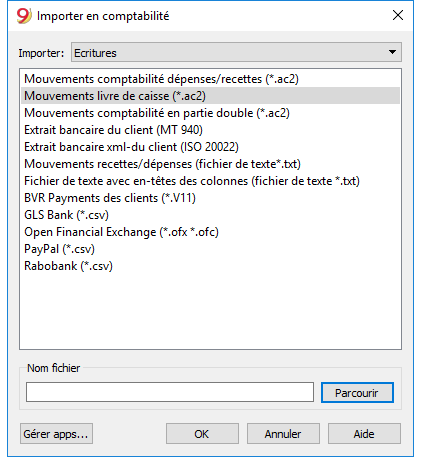Choose Mouvements comptabilité en partie double
This screenshot has height=464, width=421.
(x=210, y=113)
